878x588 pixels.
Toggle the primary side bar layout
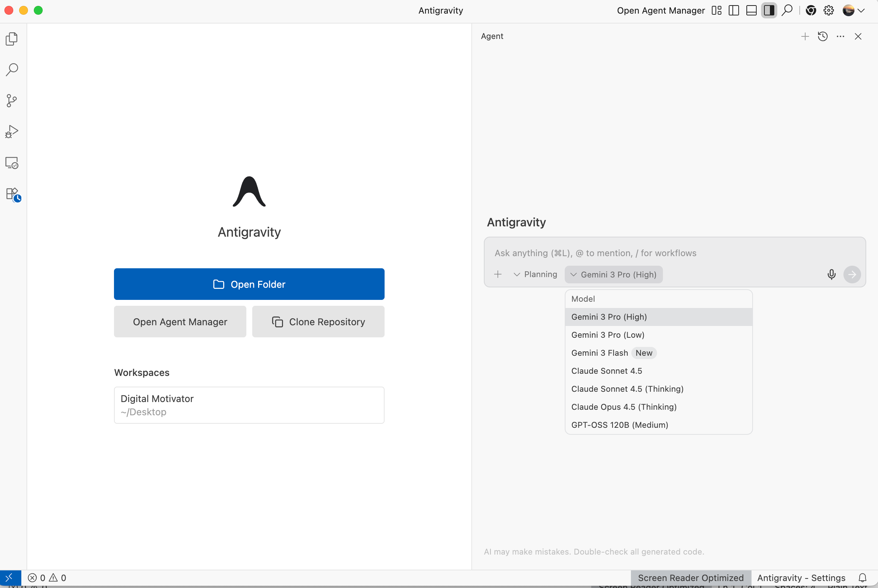coord(734,11)
